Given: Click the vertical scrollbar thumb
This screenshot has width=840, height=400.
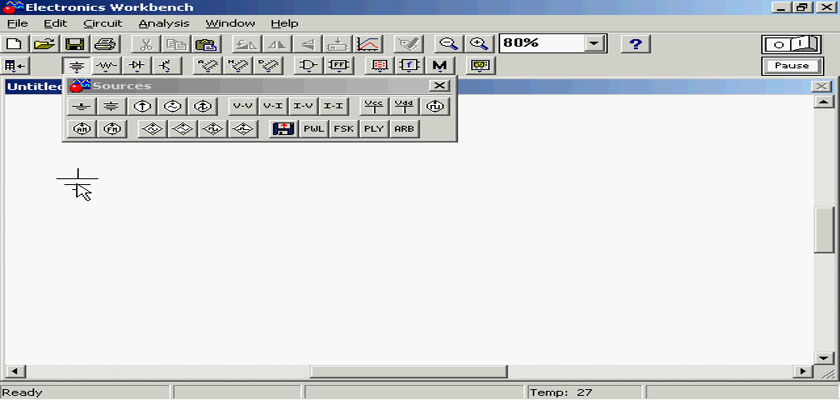Looking at the screenshot, I should pos(823,230).
